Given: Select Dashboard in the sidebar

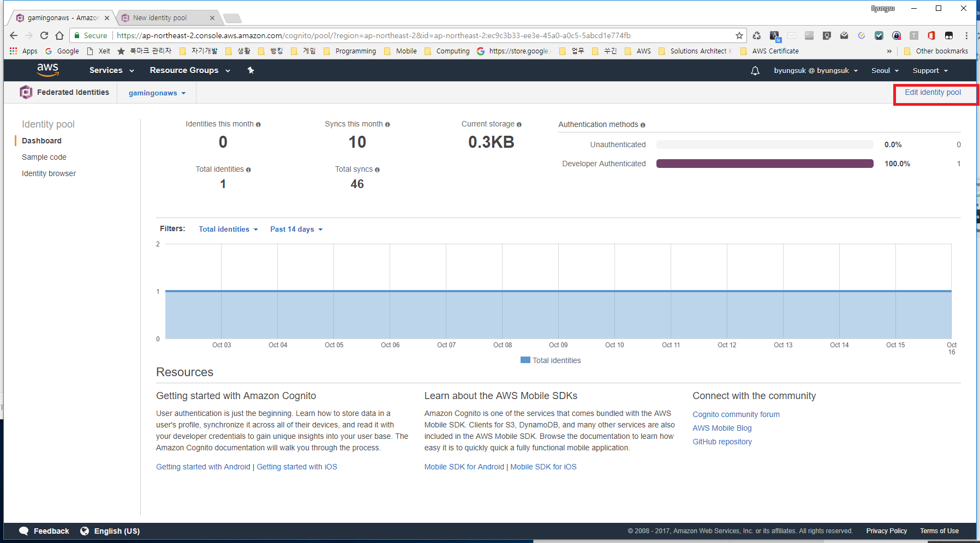Looking at the screenshot, I should 41,141.
